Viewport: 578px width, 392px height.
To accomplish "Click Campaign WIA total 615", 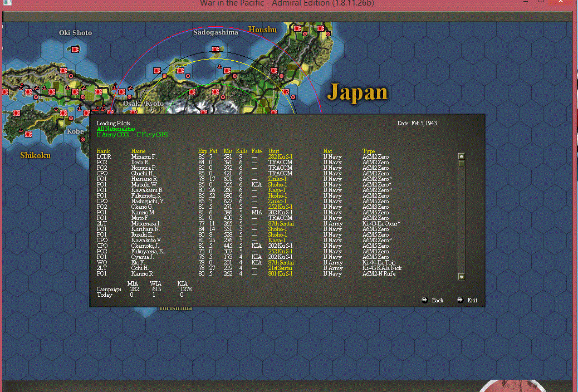I will pyautogui.click(x=156, y=289).
